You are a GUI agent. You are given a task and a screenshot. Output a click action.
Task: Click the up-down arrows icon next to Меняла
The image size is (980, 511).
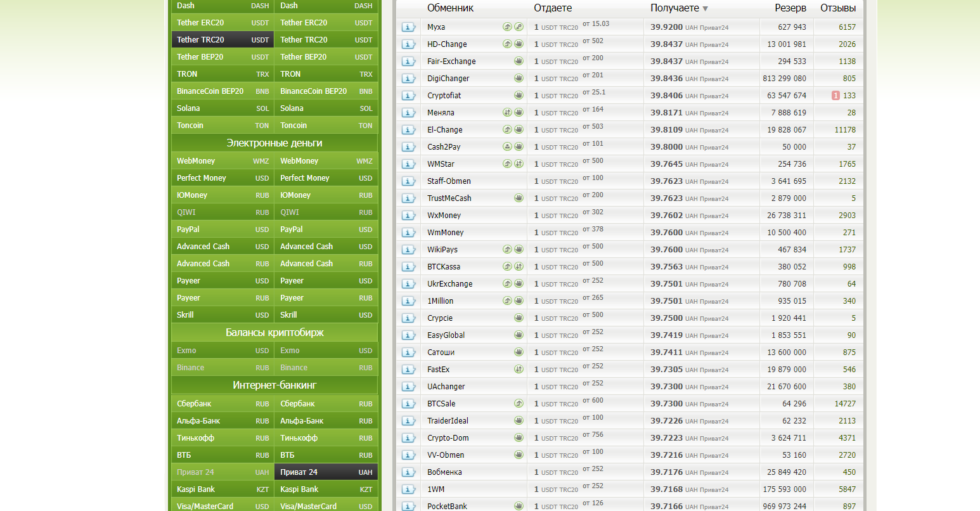point(507,112)
